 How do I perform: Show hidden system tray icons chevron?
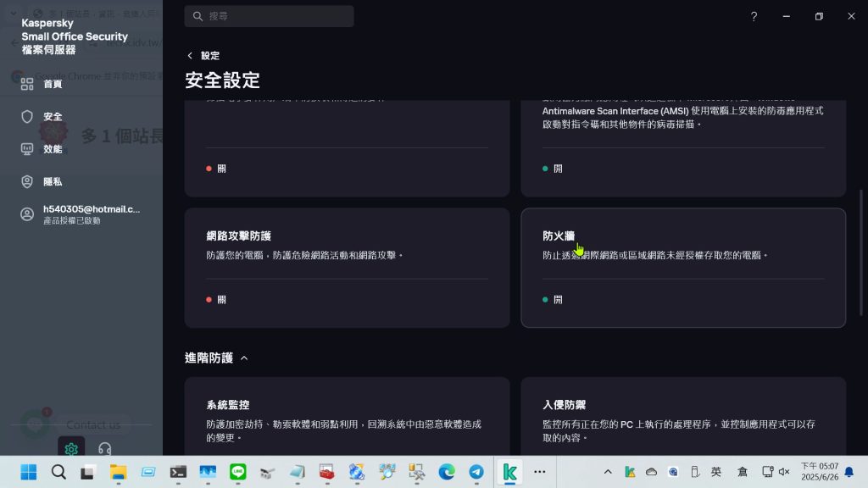tap(608, 472)
